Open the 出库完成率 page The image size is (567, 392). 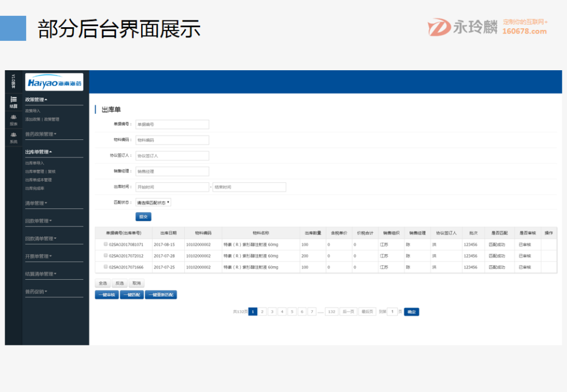pyautogui.click(x=35, y=188)
